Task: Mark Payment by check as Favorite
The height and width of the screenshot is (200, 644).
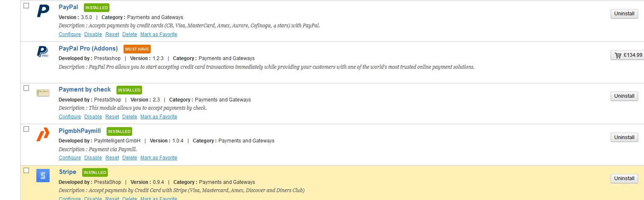Action: click(159, 117)
